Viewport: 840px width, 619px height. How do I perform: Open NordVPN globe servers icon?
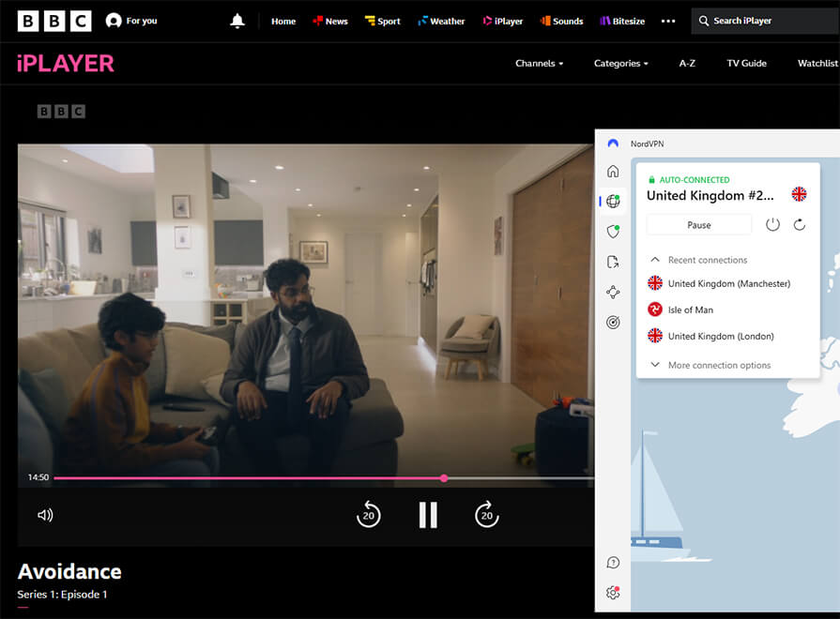coord(614,202)
